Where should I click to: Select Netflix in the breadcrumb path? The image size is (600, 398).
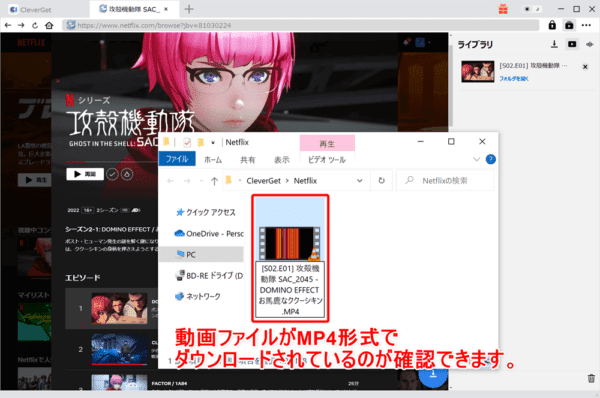pyautogui.click(x=305, y=181)
